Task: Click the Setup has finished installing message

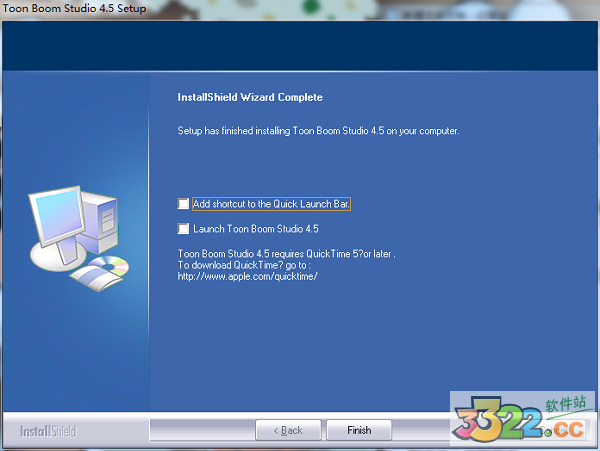Action: (318, 131)
